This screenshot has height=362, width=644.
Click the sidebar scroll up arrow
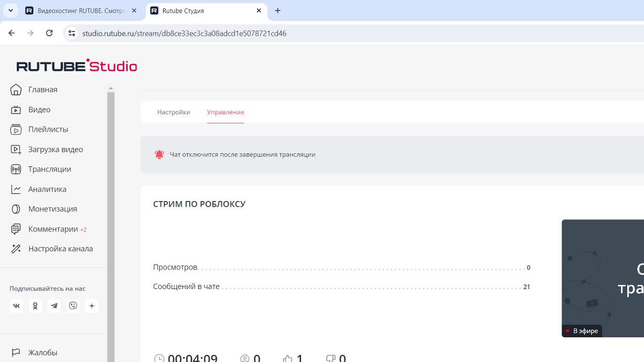[x=111, y=89]
